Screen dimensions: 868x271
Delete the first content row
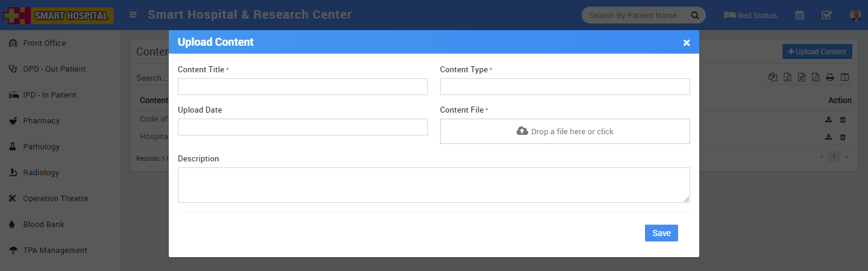coord(843,120)
